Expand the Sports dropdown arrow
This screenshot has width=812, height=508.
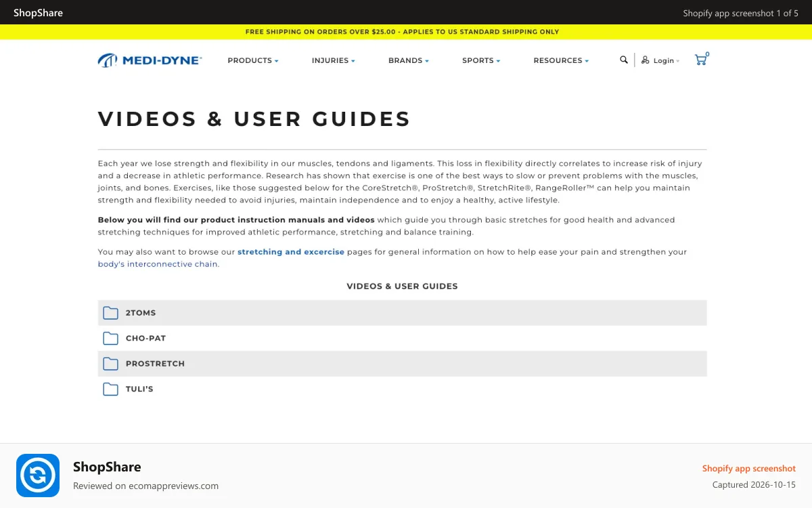coord(498,61)
